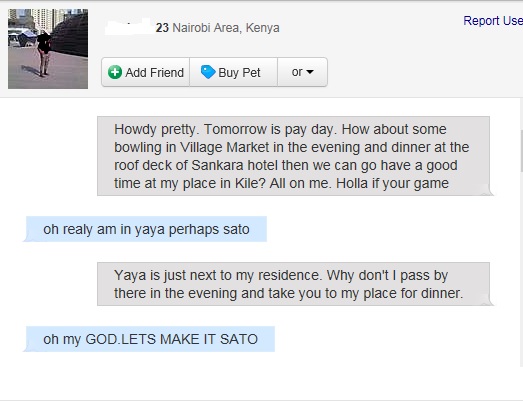The height and width of the screenshot is (401, 523).
Task: Click the age number 23 in header
Action: pyautogui.click(x=162, y=28)
